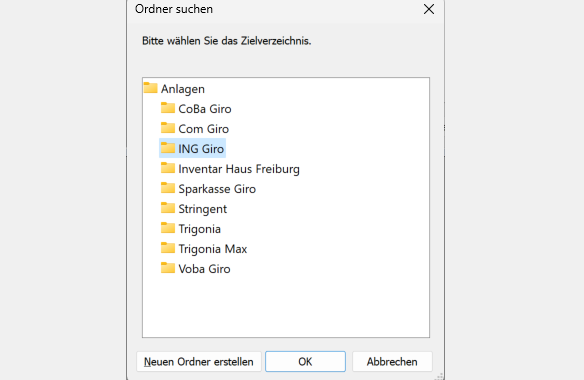This screenshot has width=584, height=380.
Task: Choose the Anlagen folder name
Action: point(183,89)
